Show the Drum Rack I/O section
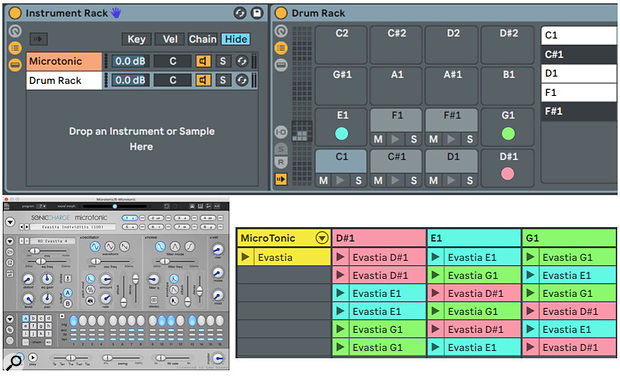 pos(281,132)
